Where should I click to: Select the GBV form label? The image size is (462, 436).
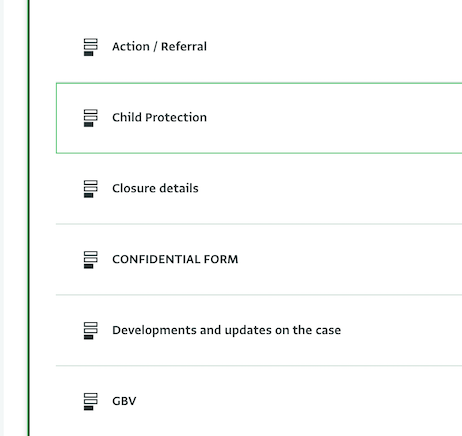[124, 401]
